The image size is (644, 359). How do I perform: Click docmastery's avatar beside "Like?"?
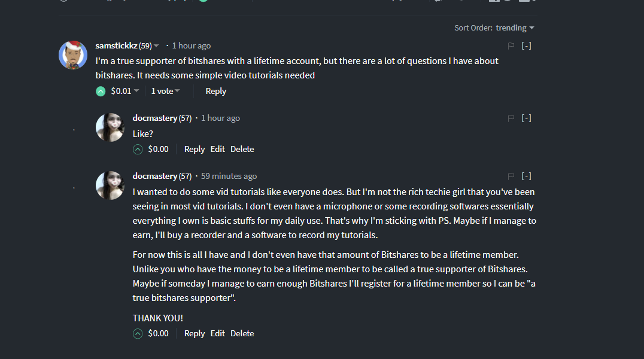pos(110,127)
